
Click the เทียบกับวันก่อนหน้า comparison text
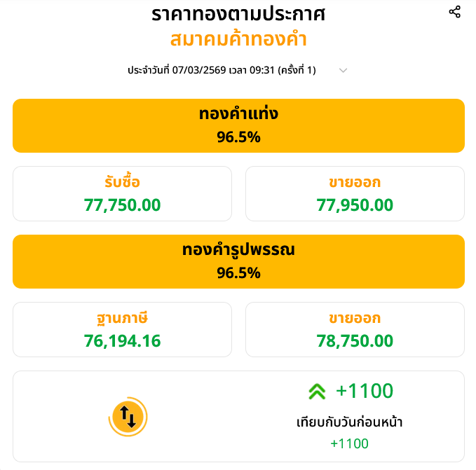click(x=349, y=422)
